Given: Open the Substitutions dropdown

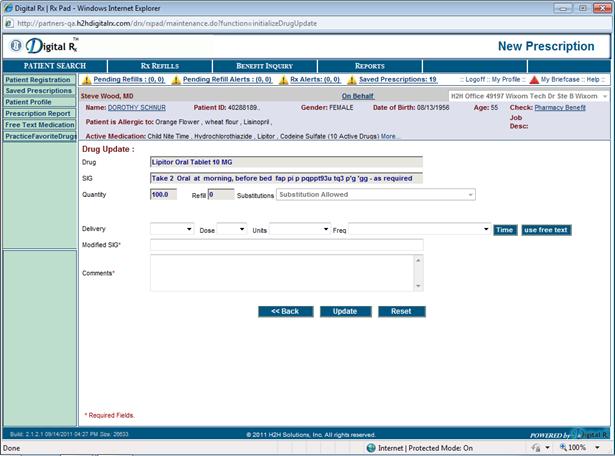Looking at the screenshot, I should pos(376,194).
